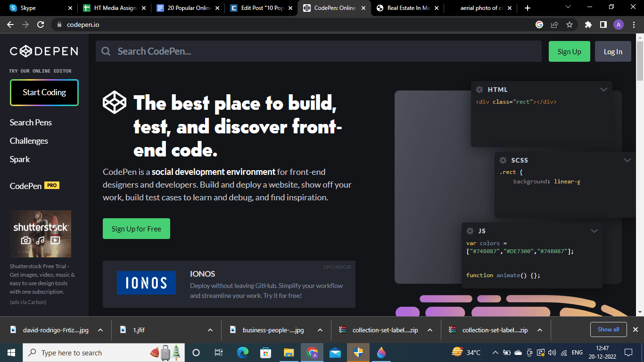The image size is (644, 362).
Task: Collapse the HTML editor panel chevron
Action: coord(603,90)
